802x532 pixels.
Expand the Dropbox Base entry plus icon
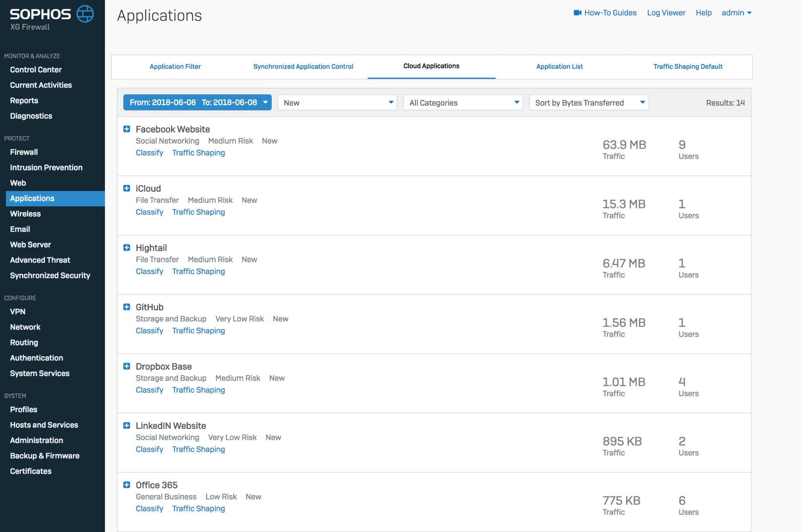click(126, 366)
